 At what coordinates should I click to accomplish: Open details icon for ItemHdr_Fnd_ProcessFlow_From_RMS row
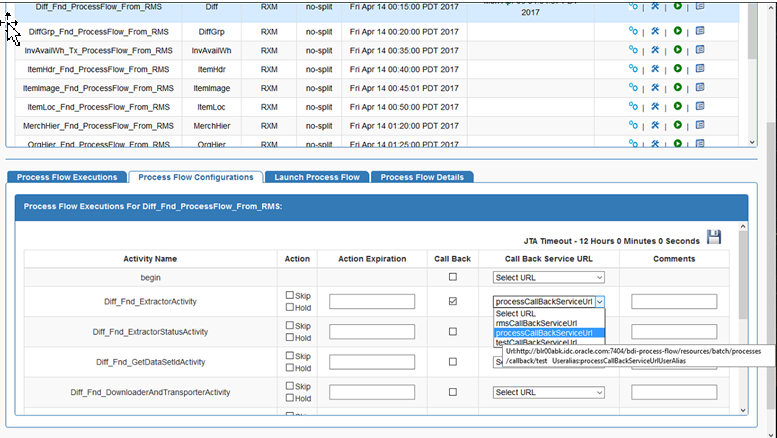coord(700,68)
